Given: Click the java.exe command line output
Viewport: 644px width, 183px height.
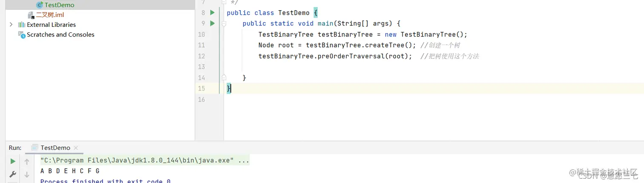Looking at the screenshot, I should [x=145, y=160].
